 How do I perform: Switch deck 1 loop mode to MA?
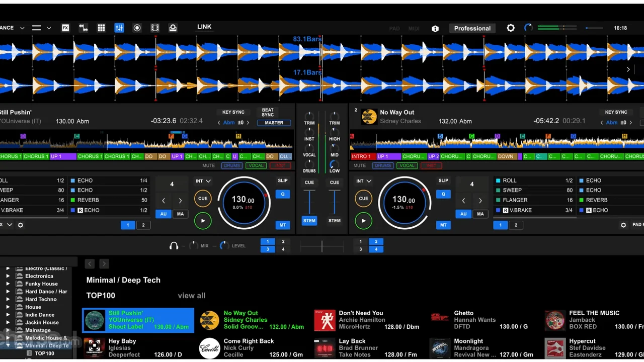tap(180, 214)
